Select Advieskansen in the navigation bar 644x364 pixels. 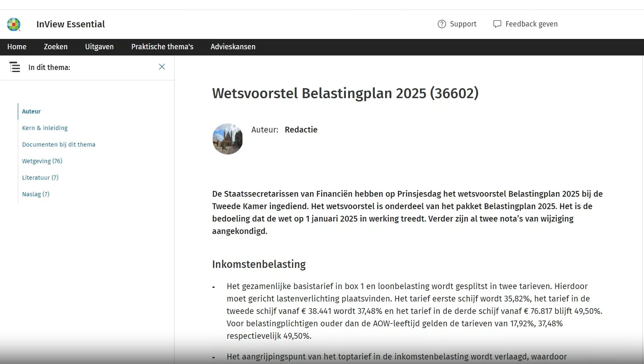pos(233,47)
